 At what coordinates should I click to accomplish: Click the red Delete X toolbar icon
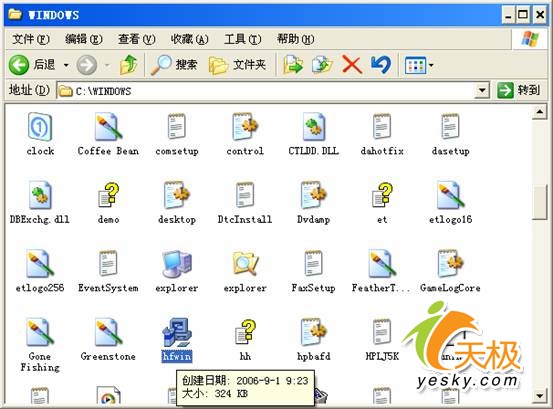[x=352, y=65]
